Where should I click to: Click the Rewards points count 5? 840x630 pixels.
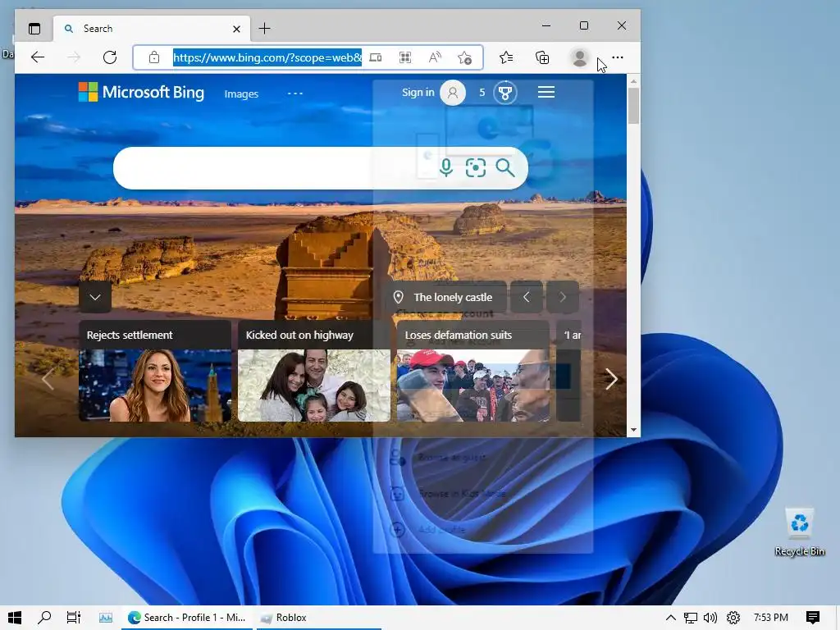482,93
